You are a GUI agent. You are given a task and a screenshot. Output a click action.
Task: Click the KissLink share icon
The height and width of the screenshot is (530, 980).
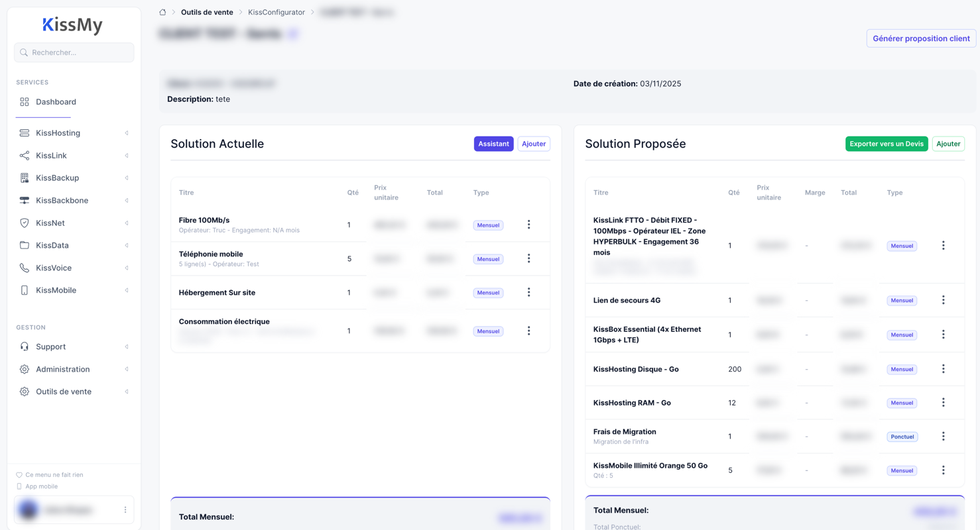[25, 156]
